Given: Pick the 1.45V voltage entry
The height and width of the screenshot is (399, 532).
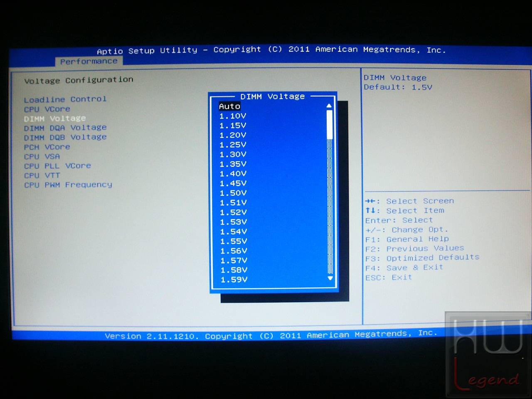Looking at the screenshot, I should [x=233, y=183].
